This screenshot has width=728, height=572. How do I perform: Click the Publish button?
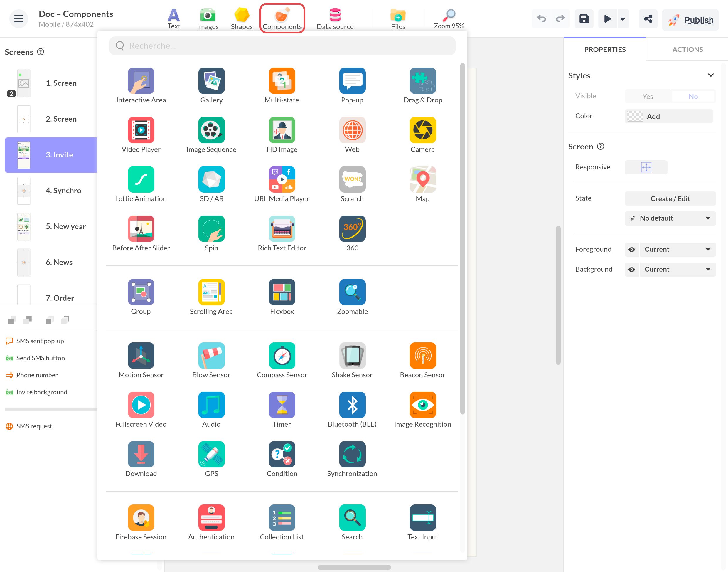[x=690, y=20]
